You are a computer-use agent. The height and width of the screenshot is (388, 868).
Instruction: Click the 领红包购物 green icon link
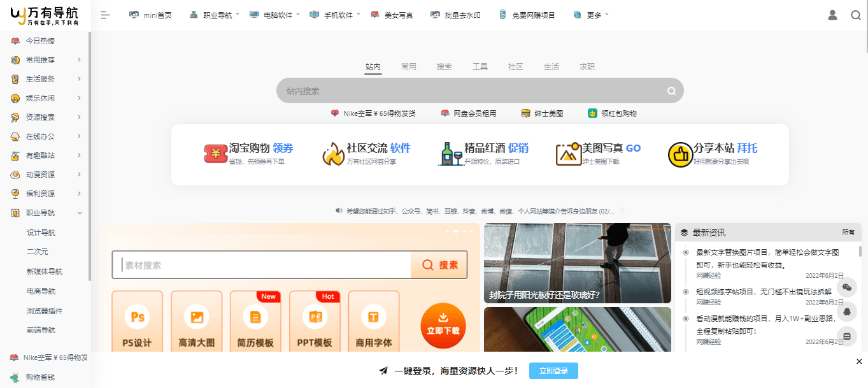pos(612,113)
